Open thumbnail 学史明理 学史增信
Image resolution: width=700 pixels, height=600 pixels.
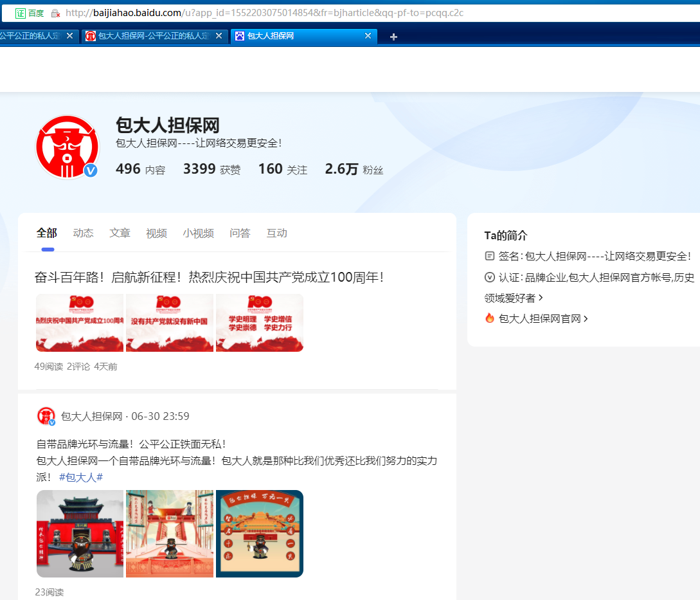pyautogui.click(x=260, y=323)
